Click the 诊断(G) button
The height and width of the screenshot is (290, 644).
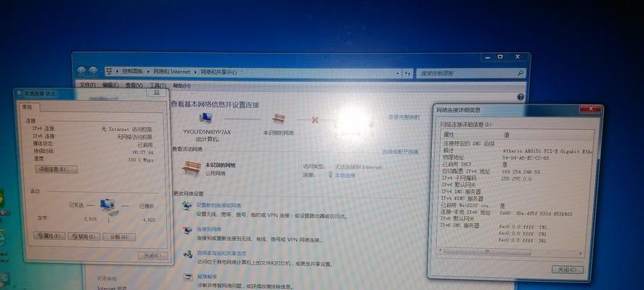click(119, 236)
